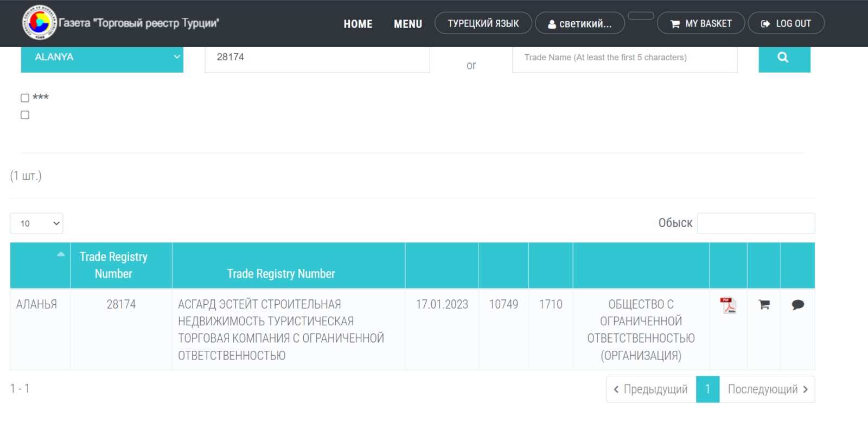Screen dimensions: 868x430
Task: Click the speech bubble comment icon
Action: (x=797, y=305)
